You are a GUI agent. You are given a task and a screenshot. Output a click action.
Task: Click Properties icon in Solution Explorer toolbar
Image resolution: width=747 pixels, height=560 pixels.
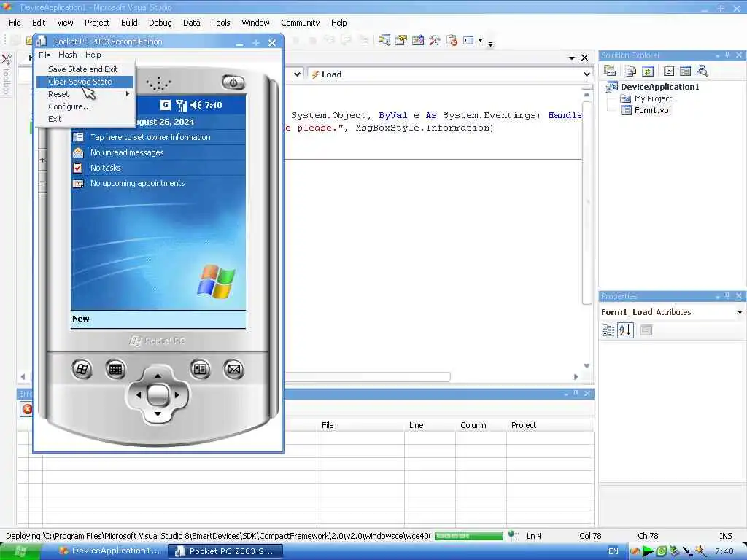point(610,71)
